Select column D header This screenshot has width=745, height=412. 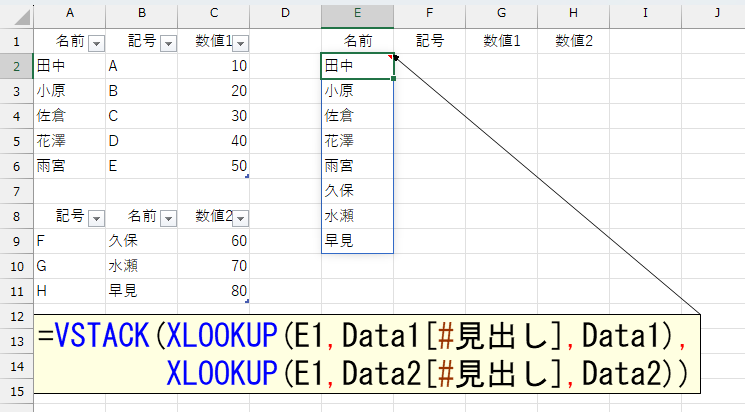[x=286, y=13]
